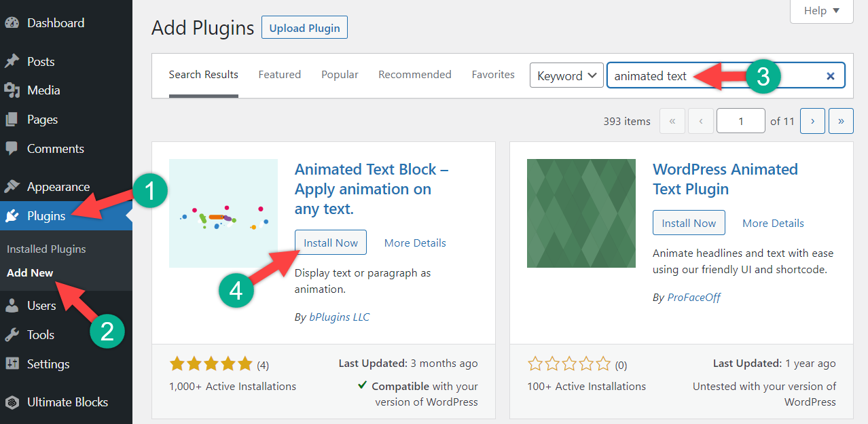
Task: Clear the search field with X
Action: tap(830, 76)
